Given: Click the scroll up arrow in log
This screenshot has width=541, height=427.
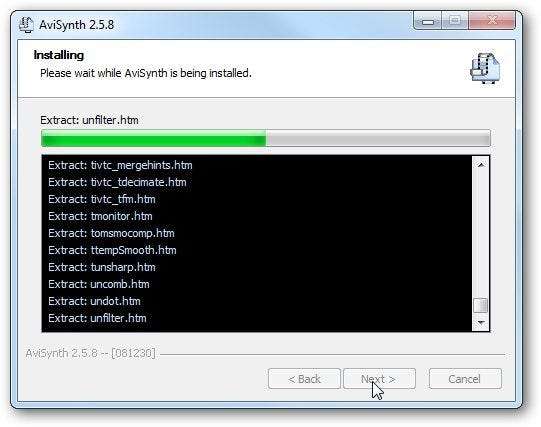Looking at the screenshot, I should (481, 165).
